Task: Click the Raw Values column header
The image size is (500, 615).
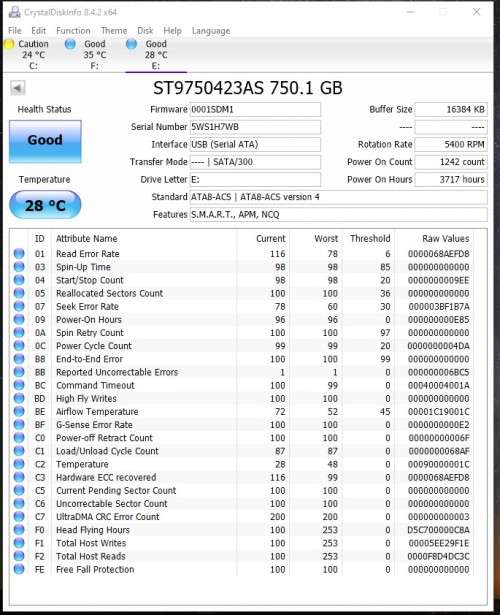Action: coord(445,238)
